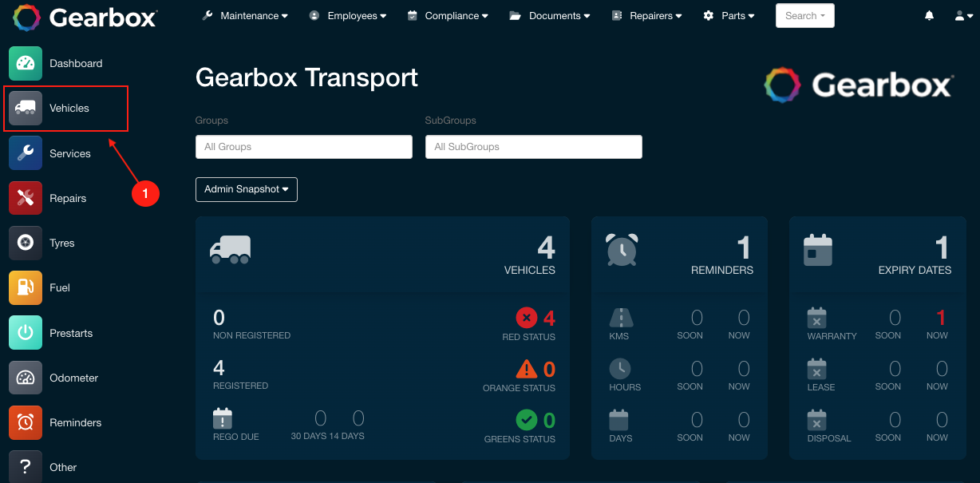Image resolution: width=980 pixels, height=483 pixels.
Task: Click the Rego Due calendar icon
Action: 223,418
